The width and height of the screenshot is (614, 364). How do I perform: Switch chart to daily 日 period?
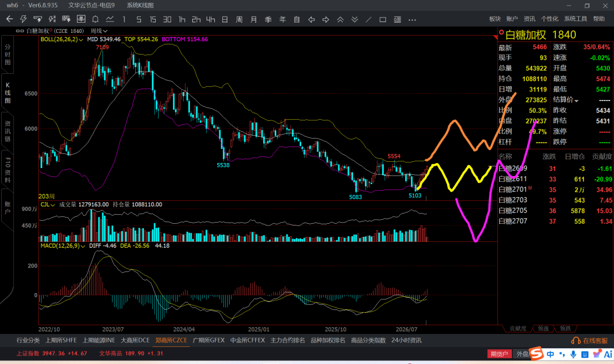coord(225,19)
